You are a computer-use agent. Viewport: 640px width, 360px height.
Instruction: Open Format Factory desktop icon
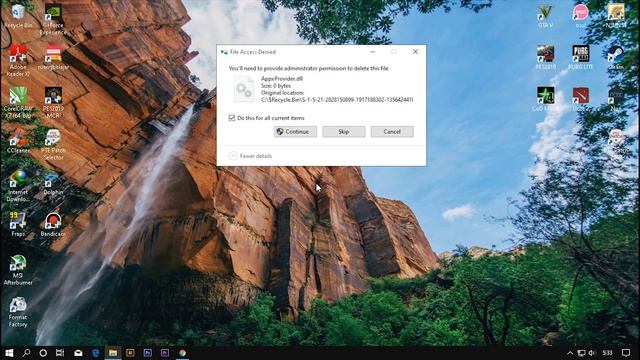point(18,312)
